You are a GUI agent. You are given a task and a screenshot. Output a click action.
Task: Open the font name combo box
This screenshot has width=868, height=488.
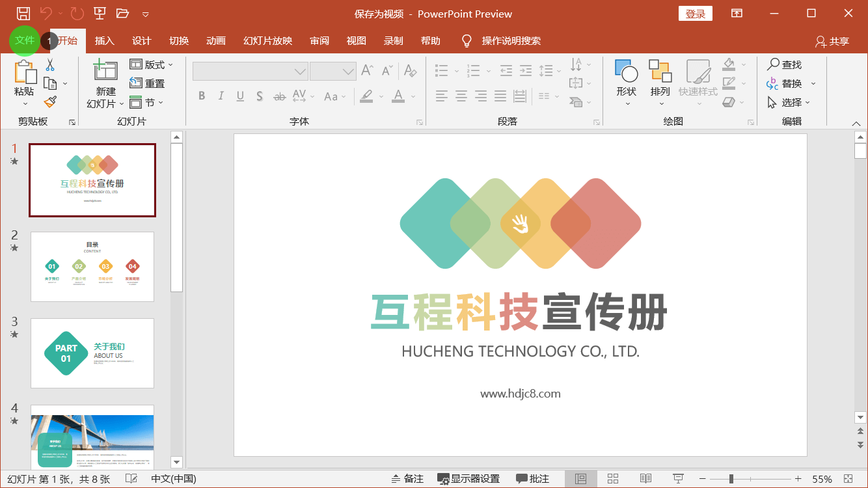tap(251, 71)
